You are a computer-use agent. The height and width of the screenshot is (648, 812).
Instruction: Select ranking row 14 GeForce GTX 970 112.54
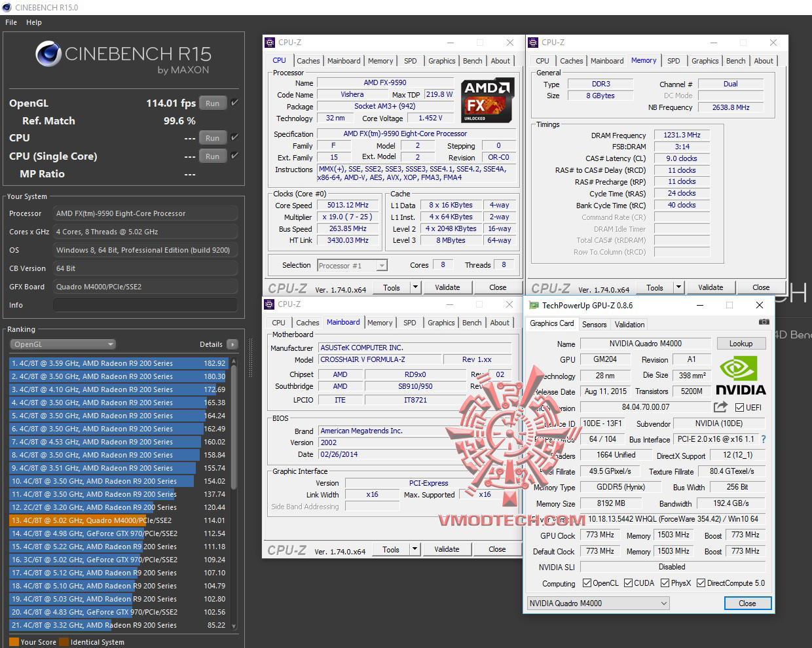coord(119,533)
